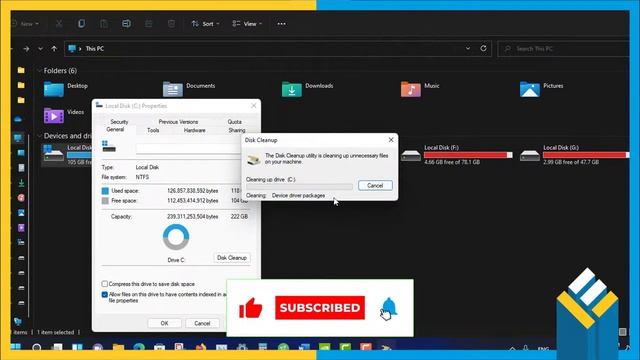The height and width of the screenshot is (360, 640).
Task: Uncheck Allow files to have contents indexed
Action: point(104,294)
